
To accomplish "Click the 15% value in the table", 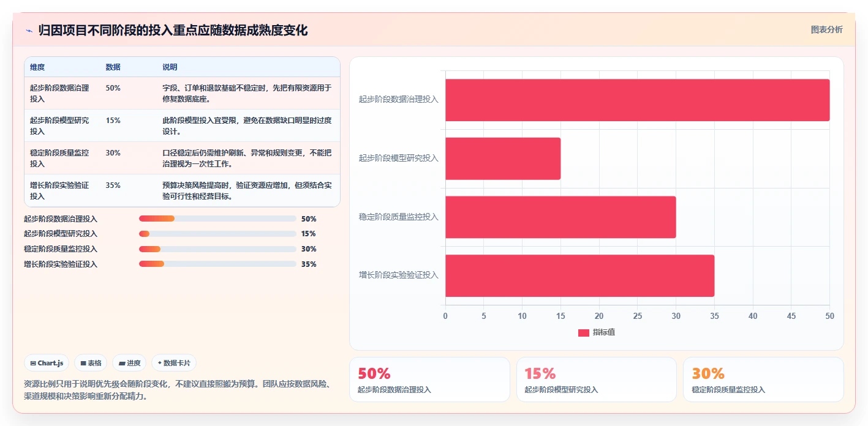I will (113, 121).
